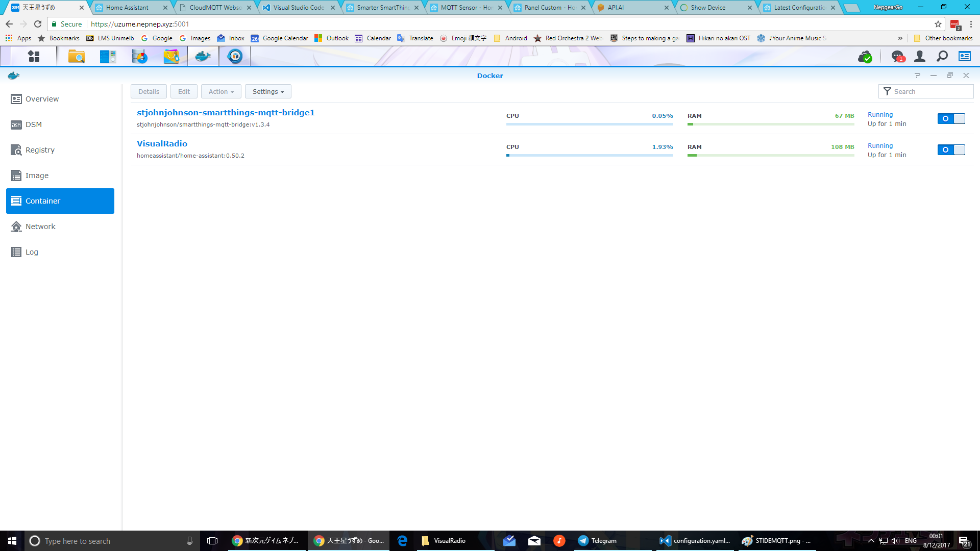This screenshot has height=551, width=980.
Task: Toggle off the VisualRadio container switch
Action: pos(951,150)
